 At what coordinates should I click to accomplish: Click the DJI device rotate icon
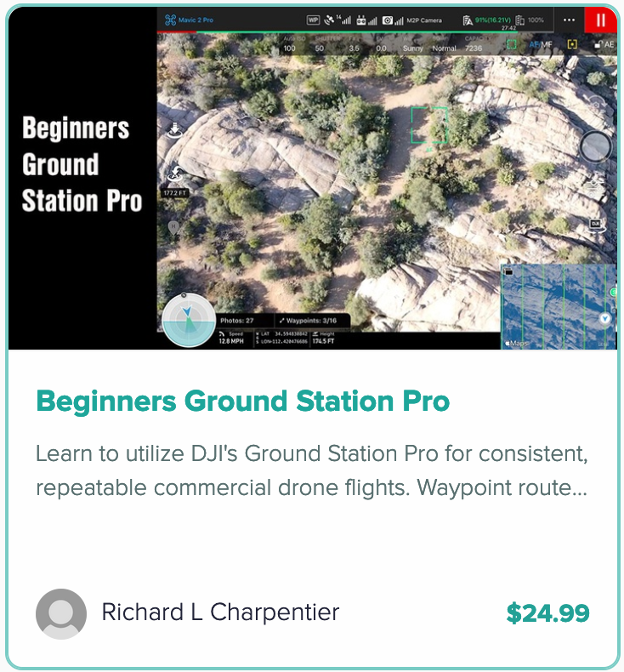point(596,225)
